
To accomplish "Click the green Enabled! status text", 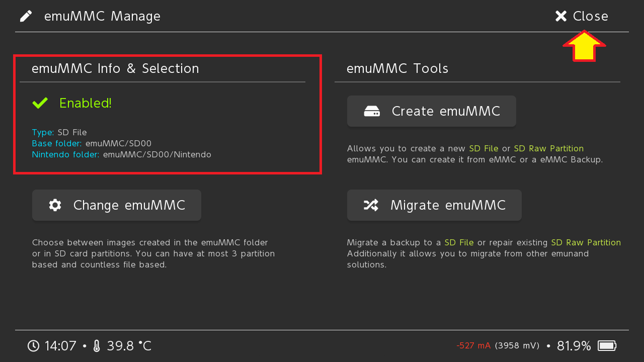I will pyautogui.click(x=86, y=103).
